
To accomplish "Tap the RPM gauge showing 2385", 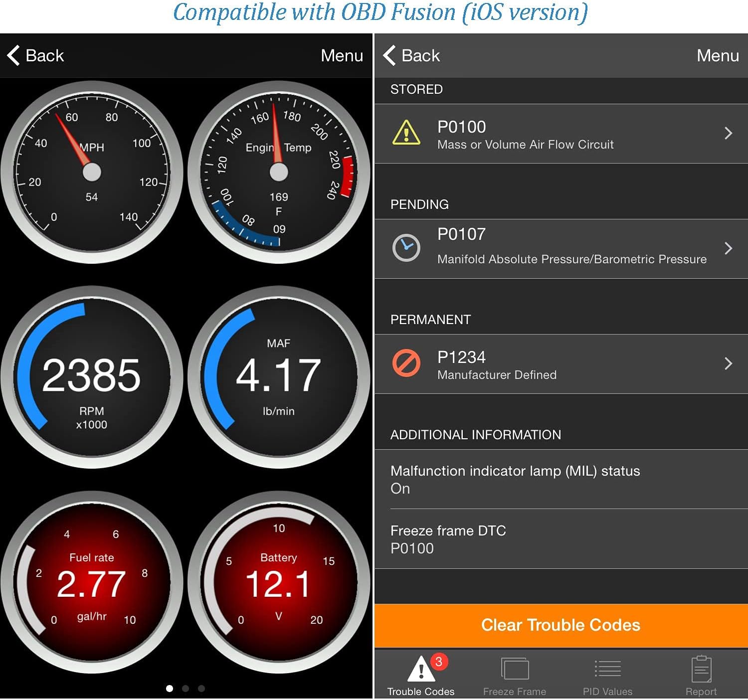I will 92,377.
